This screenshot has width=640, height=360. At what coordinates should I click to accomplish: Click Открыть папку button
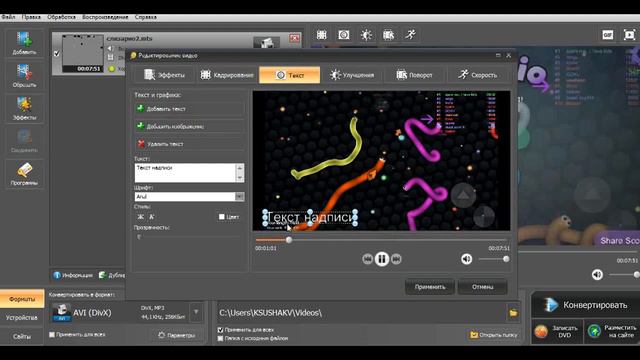click(x=494, y=335)
